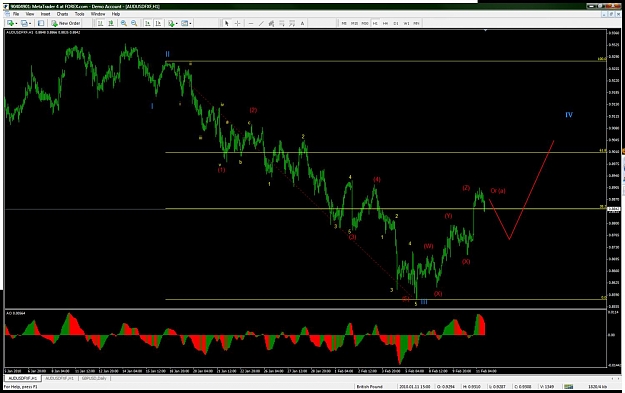The height and width of the screenshot is (393, 625).
Task: Open the Window menu
Action: tap(98, 14)
